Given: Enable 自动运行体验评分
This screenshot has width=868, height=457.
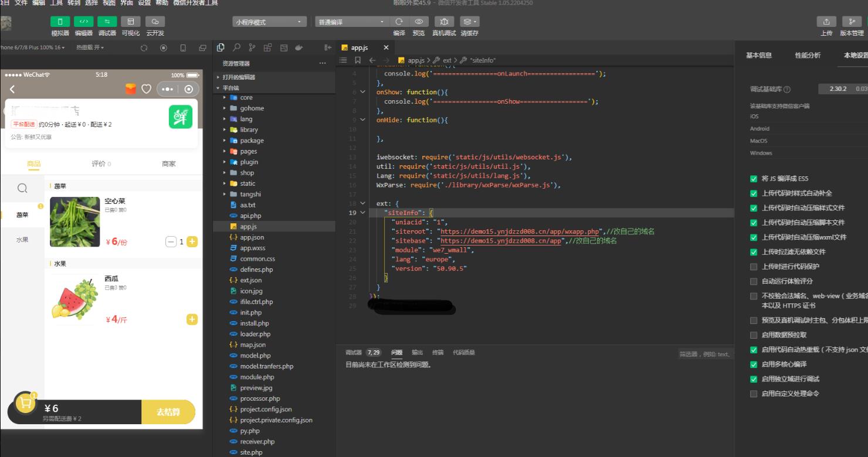Looking at the screenshot, I should (x=754, y=281).
